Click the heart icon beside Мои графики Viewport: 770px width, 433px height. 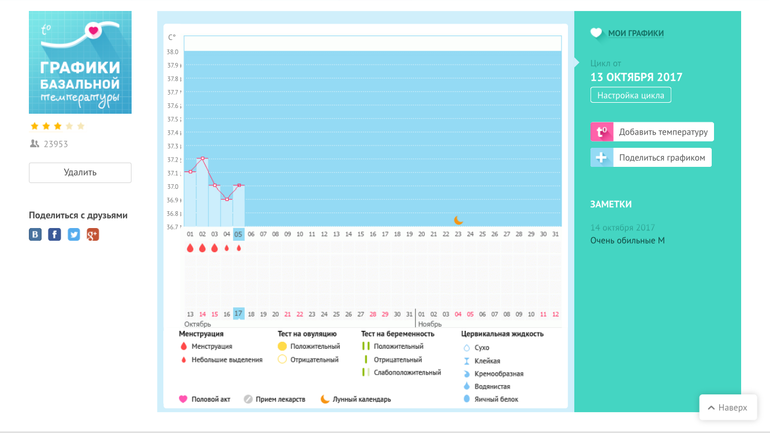(597, 33)
